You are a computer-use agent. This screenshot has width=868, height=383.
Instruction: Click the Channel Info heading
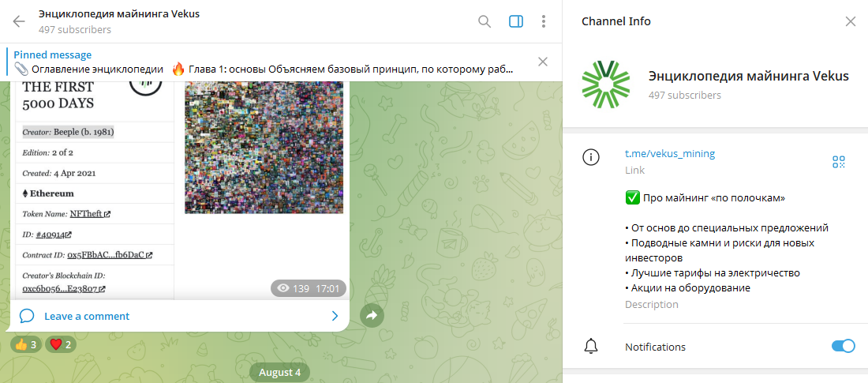(x=616, y=21)
